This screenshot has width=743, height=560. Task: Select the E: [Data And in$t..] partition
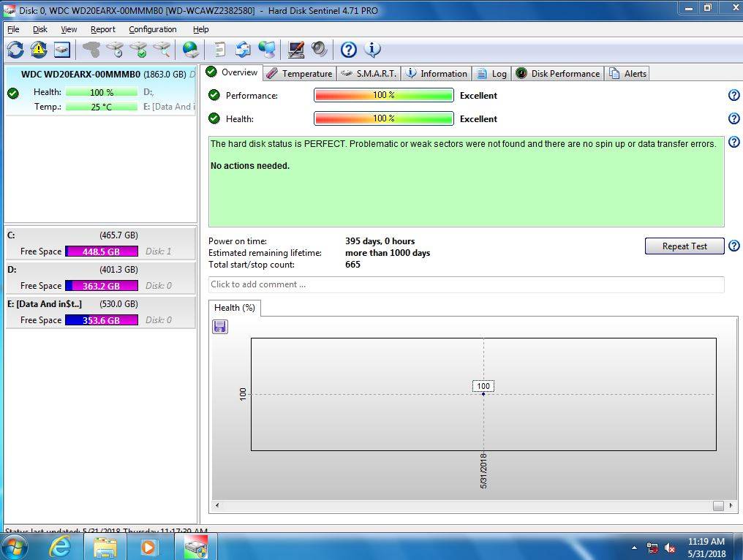click(x=100, y=312)
